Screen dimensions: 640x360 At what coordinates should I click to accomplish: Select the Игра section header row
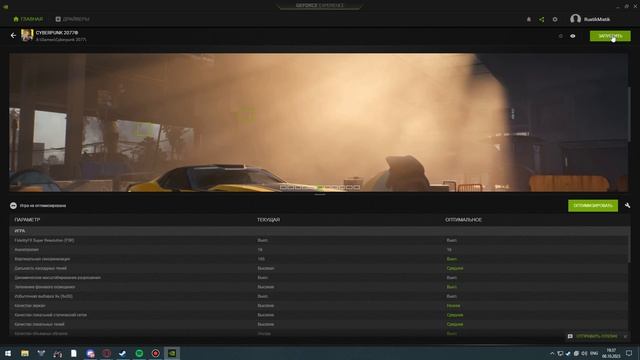pos(320,231)
